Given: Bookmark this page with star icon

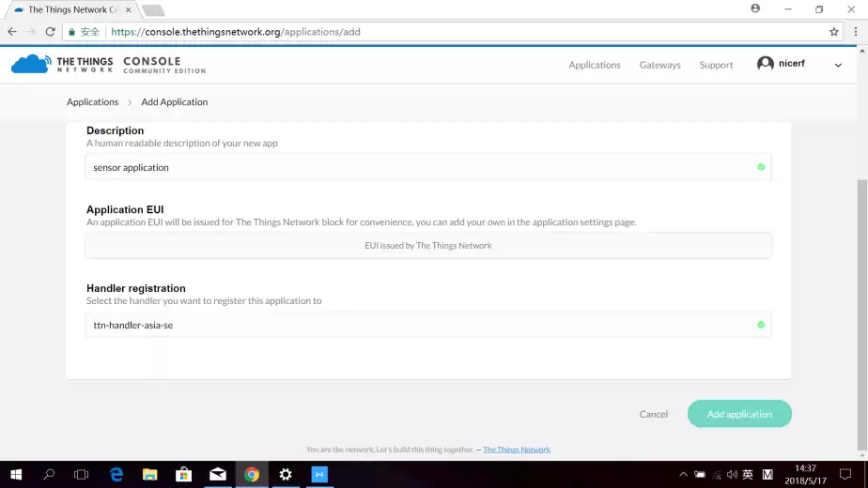Looking at the screenshot, I should (x=833, y=31).
